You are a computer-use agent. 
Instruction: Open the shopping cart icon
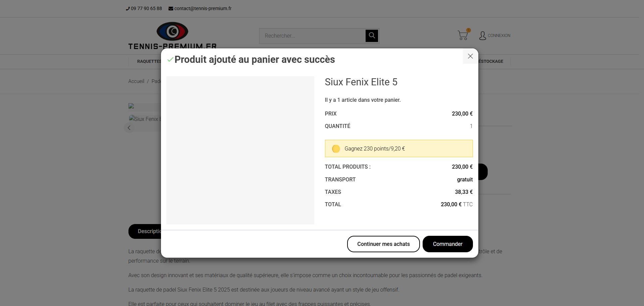pos(463,35)
